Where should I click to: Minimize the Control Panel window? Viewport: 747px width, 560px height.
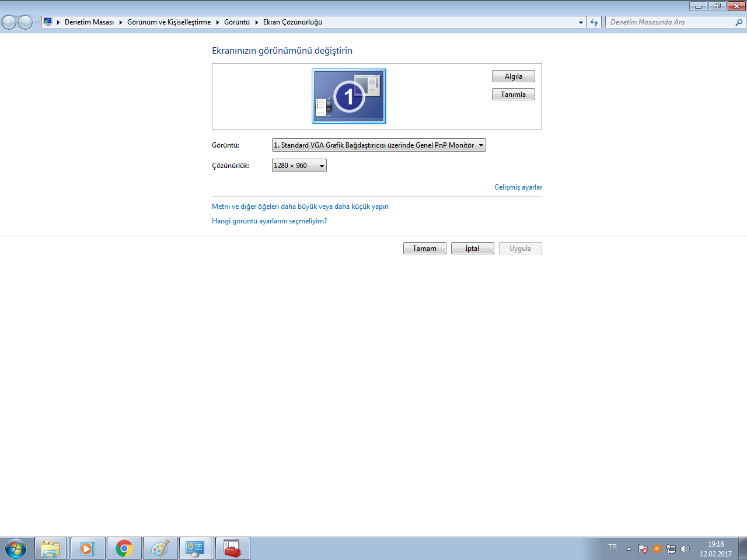pos(698,6)
